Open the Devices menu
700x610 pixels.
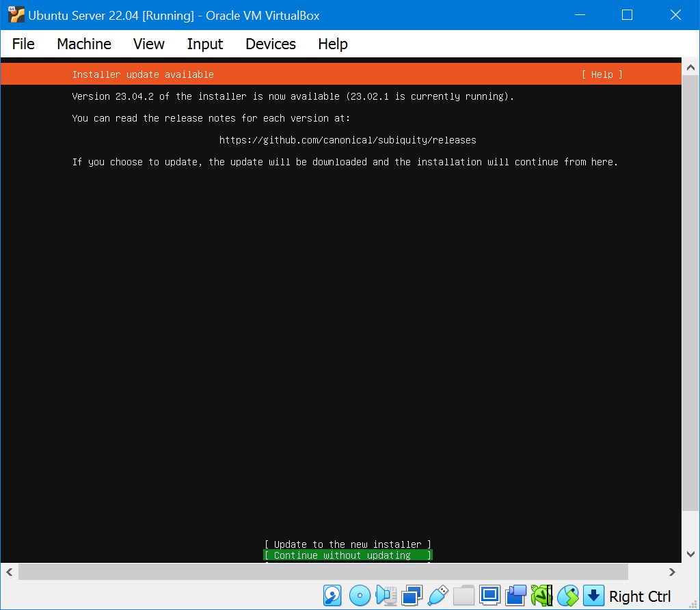pyautogui.click(x=271, y=44)
